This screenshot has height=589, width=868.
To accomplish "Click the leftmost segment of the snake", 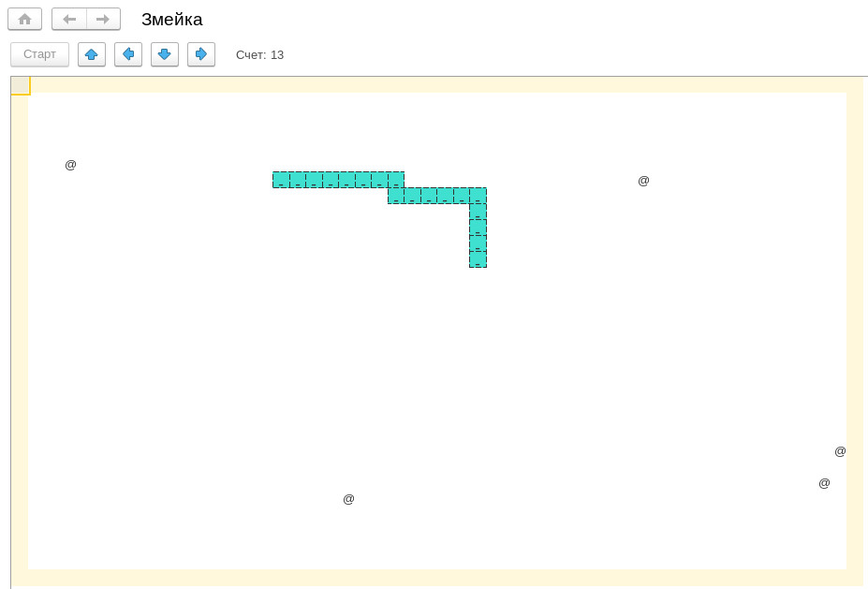I will [281, 180].
